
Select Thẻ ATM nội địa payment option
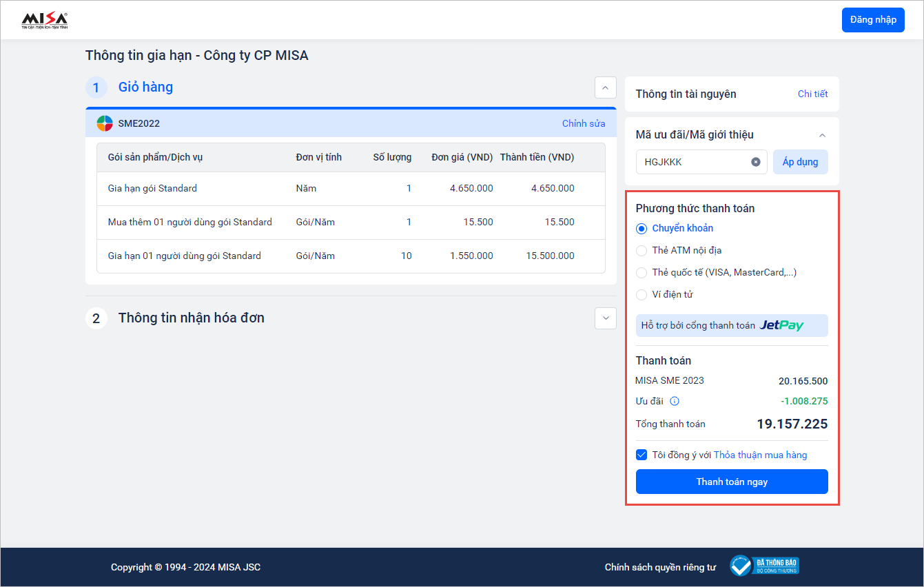point(641,251)
